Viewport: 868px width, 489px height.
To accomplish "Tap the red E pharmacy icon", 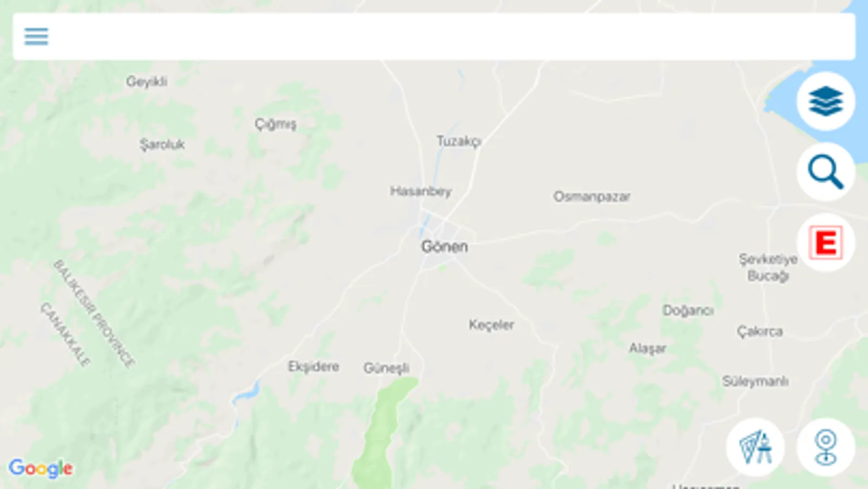I will (826, 242).
